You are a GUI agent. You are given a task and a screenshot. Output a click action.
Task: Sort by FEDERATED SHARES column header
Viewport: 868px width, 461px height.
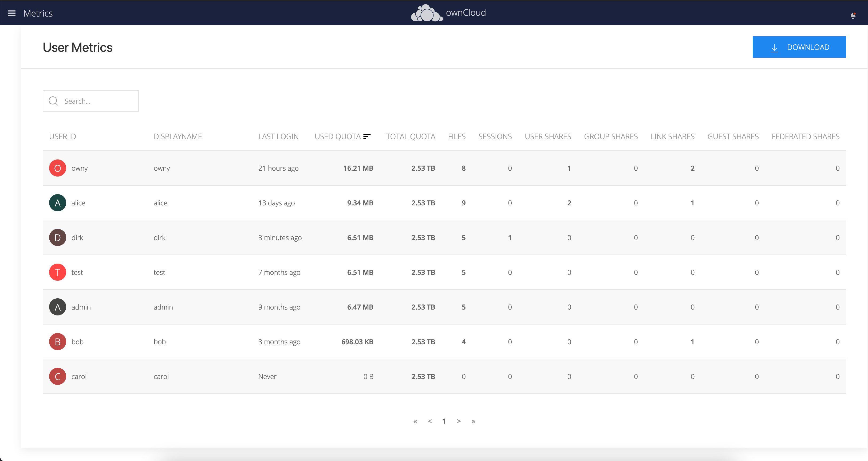tap(805, 136)
